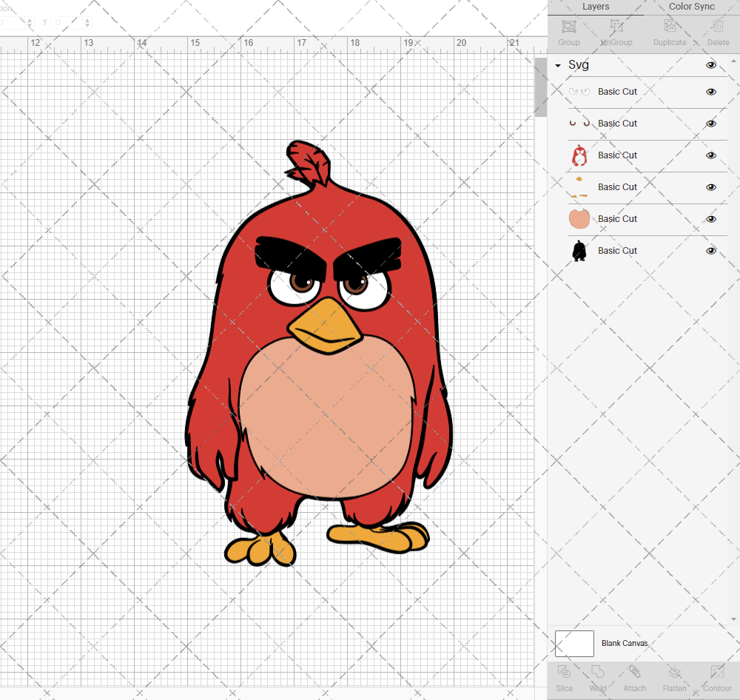The image size is (740, 700).
Task: Click the X position stepper arrows
Action: [30, 22]
